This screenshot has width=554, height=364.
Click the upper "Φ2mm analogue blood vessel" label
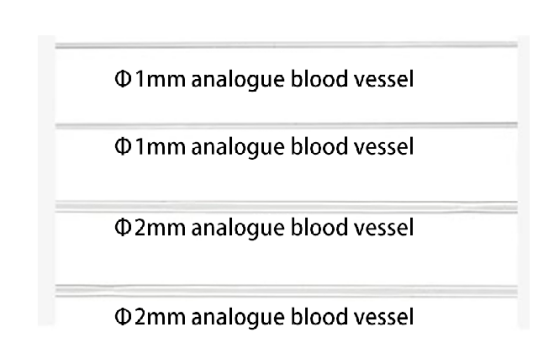point(264,228)
